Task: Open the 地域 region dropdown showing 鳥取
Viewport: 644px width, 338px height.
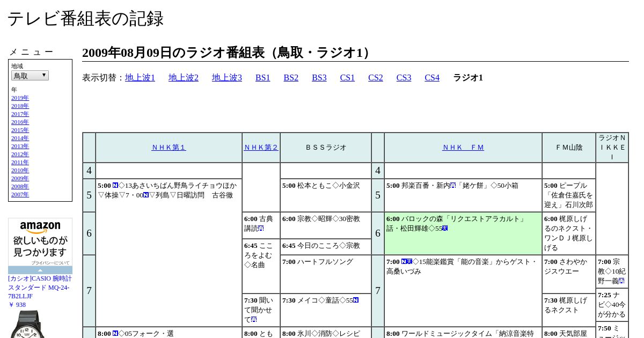Action: (x=30, y=76)
